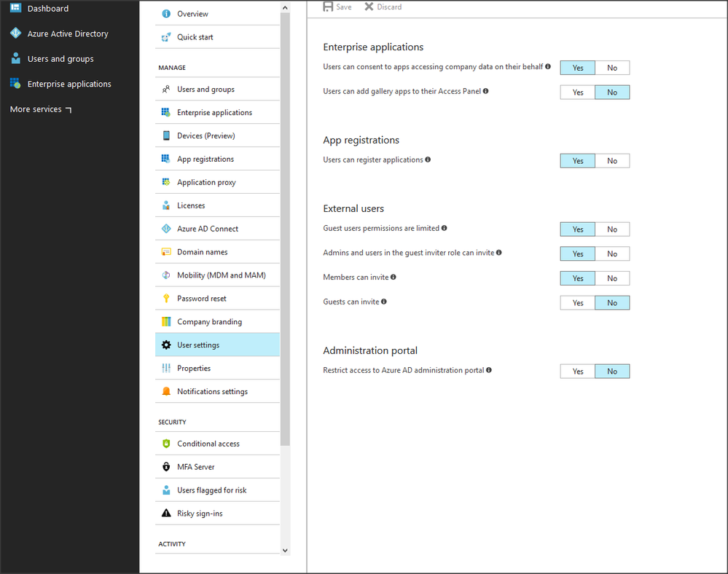The image size is (728, 574).
Task: Click info icon next to Members can invite
Action: [x=393, y=277]
